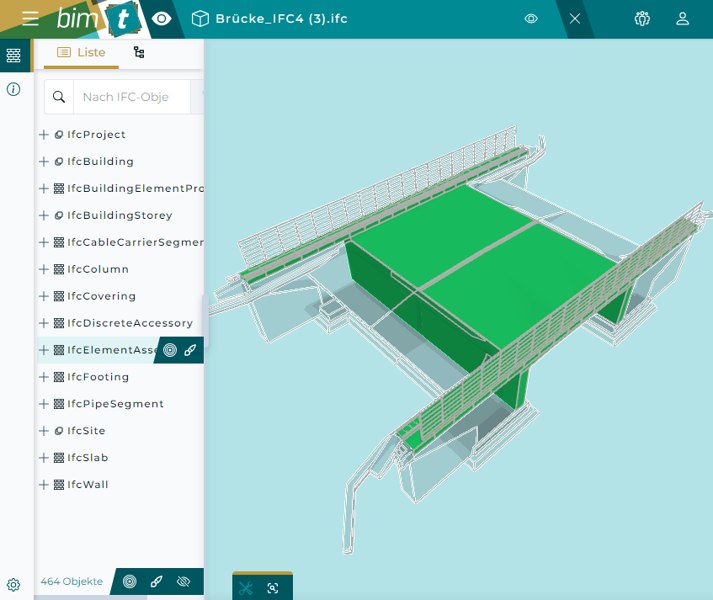
Task: Open settings gear in sidebar bottom
Action: (14, 585)
